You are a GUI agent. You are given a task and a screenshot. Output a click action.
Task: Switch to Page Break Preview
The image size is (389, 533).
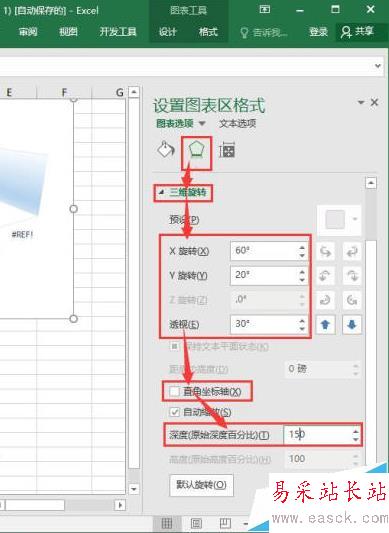tap(225, 523)
